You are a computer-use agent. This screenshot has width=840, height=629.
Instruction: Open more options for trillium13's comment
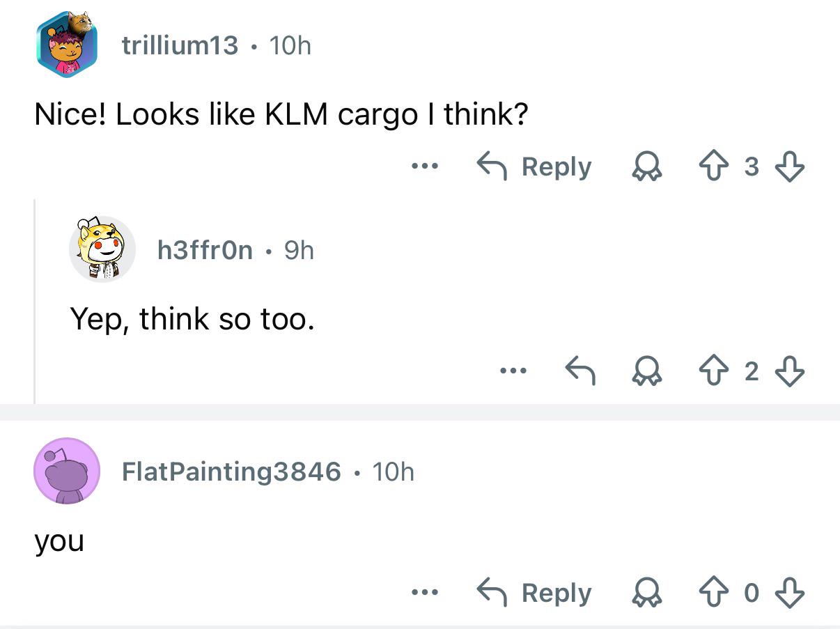[423, 167]
